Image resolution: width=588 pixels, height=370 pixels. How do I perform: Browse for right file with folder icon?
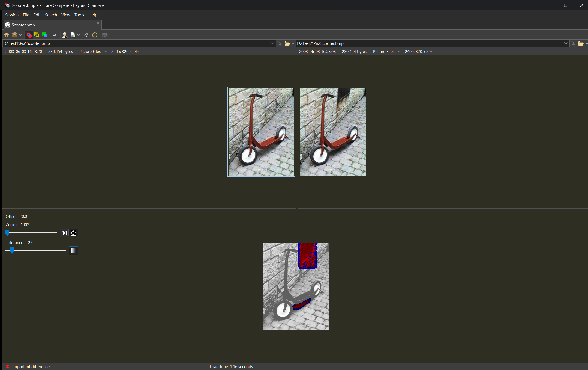581,43
